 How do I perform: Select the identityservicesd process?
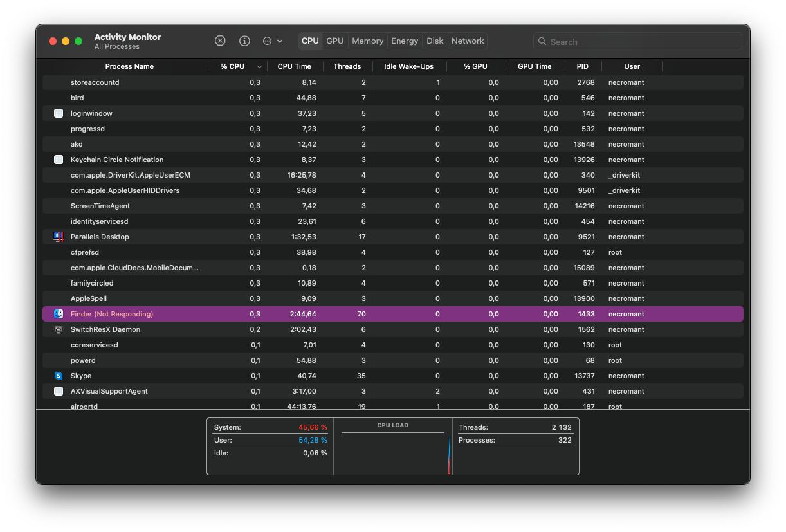100,221
